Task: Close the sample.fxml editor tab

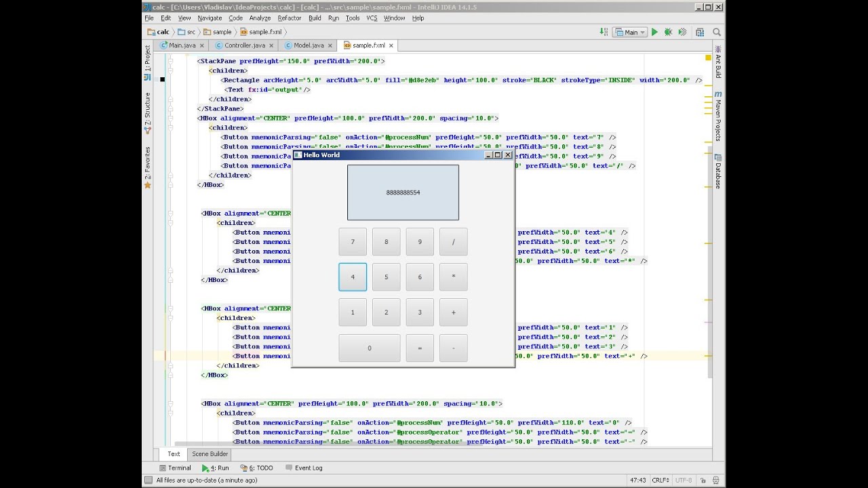Action: (x=391, y=45)
